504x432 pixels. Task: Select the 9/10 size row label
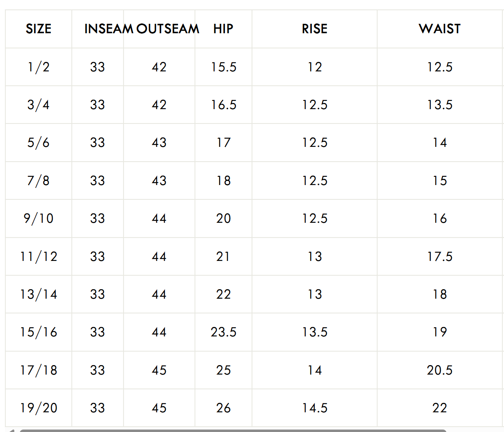[39, 218]
